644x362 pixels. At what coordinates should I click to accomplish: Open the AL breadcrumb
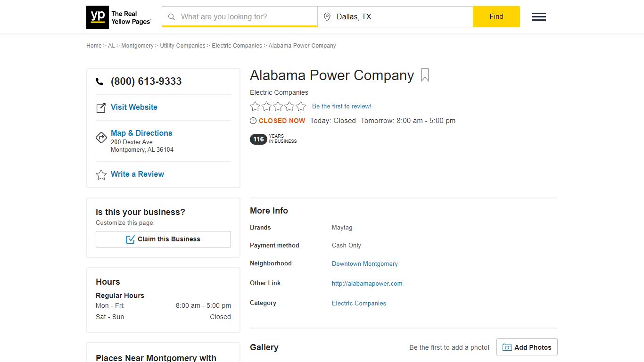click(x=111, y=46)
